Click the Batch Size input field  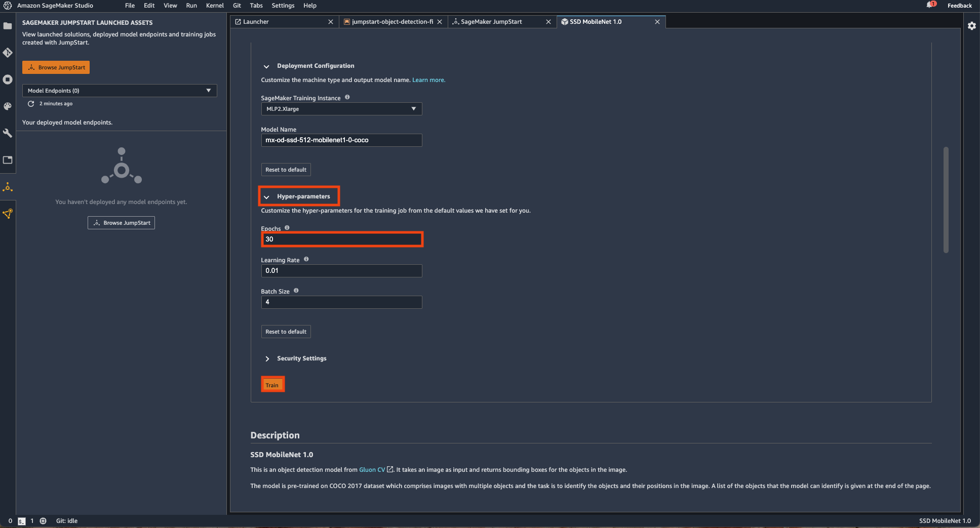(341, 302)
